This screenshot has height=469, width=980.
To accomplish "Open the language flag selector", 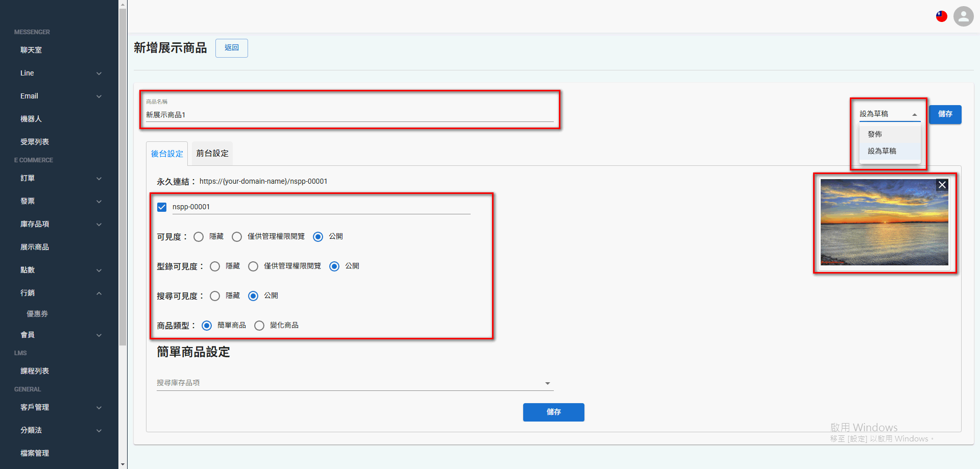I will click(x=942, y=16).
